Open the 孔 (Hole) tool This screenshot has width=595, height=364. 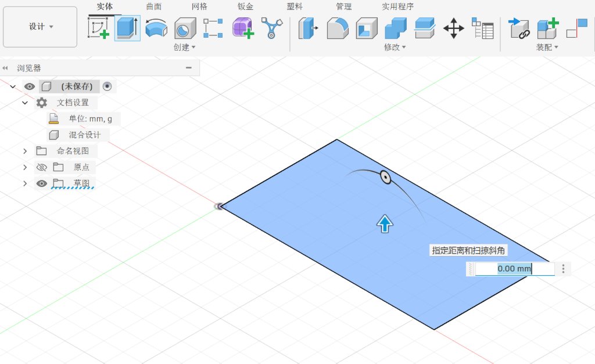click(x=184, y=28)
